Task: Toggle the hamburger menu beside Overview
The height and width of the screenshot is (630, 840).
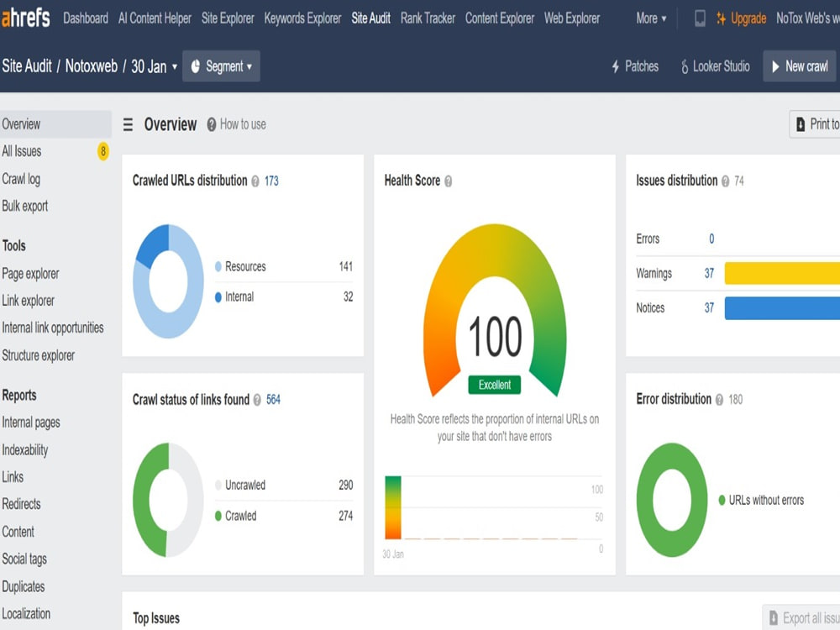Action: 128,125
